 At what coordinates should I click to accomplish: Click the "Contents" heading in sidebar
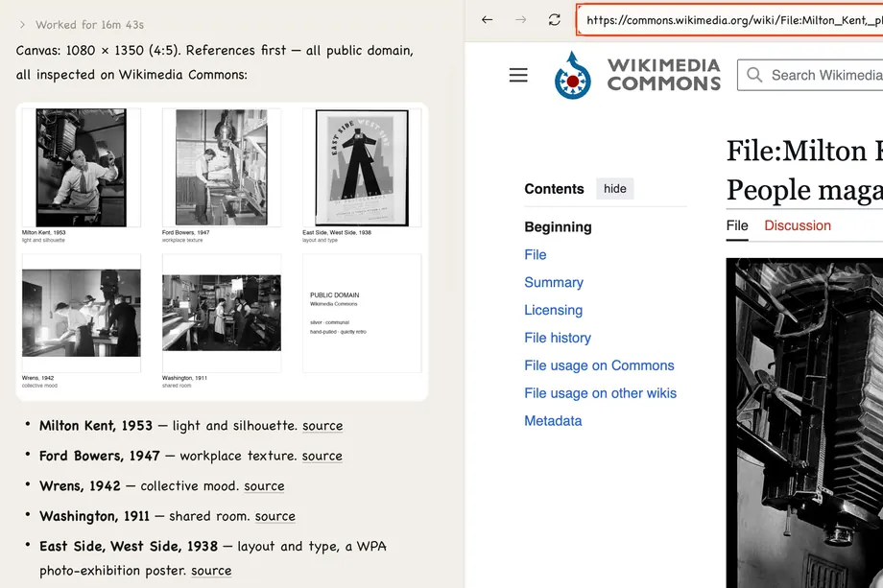pos(554,189)
